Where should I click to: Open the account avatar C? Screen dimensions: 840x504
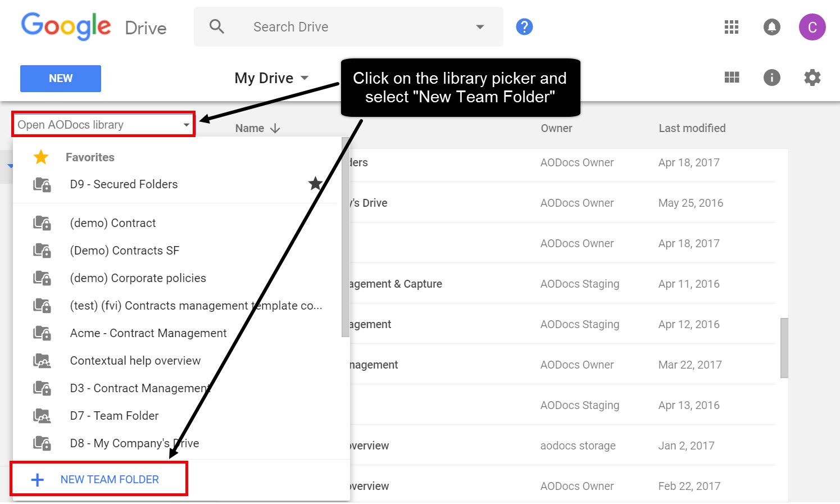[812, 27]
